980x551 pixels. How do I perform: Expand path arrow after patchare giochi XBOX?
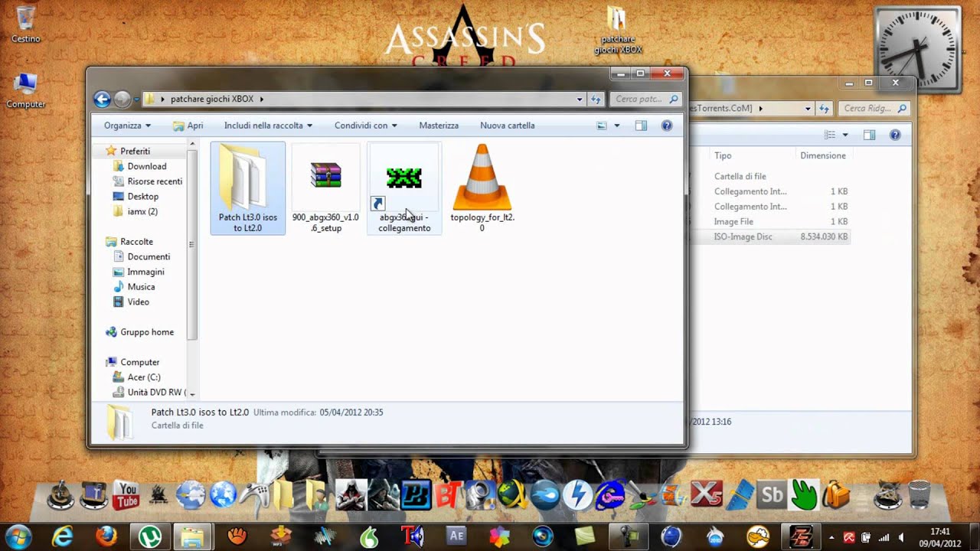coord(261,99)
